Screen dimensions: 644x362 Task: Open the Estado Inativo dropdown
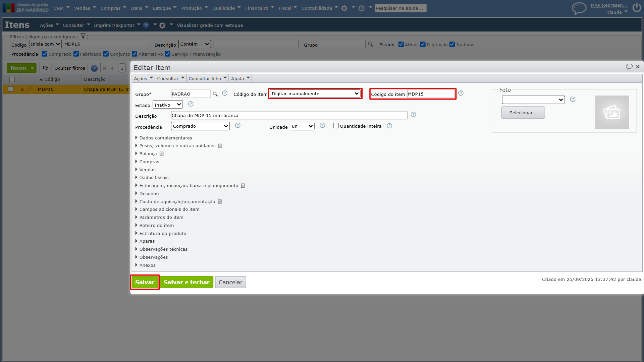pyautogui.click(x=167, y=105)
